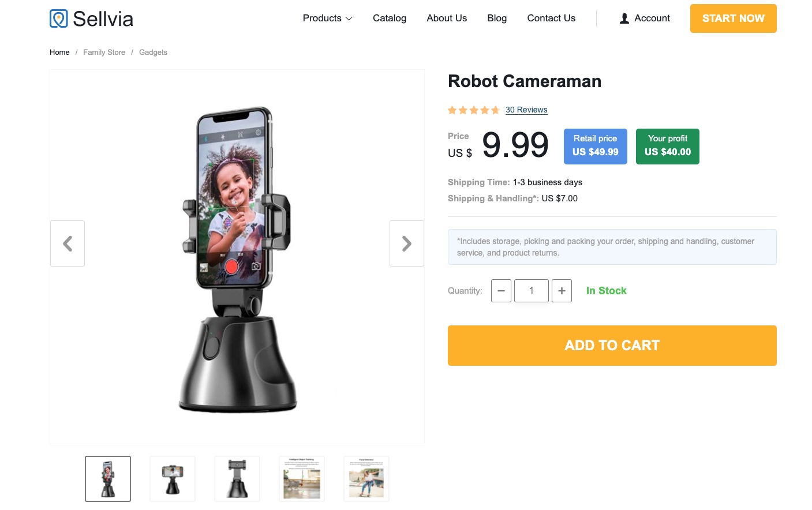The width and height of the screenshot is (812, 510).
Task: Open the Catalog page
Action: [390, 18]
